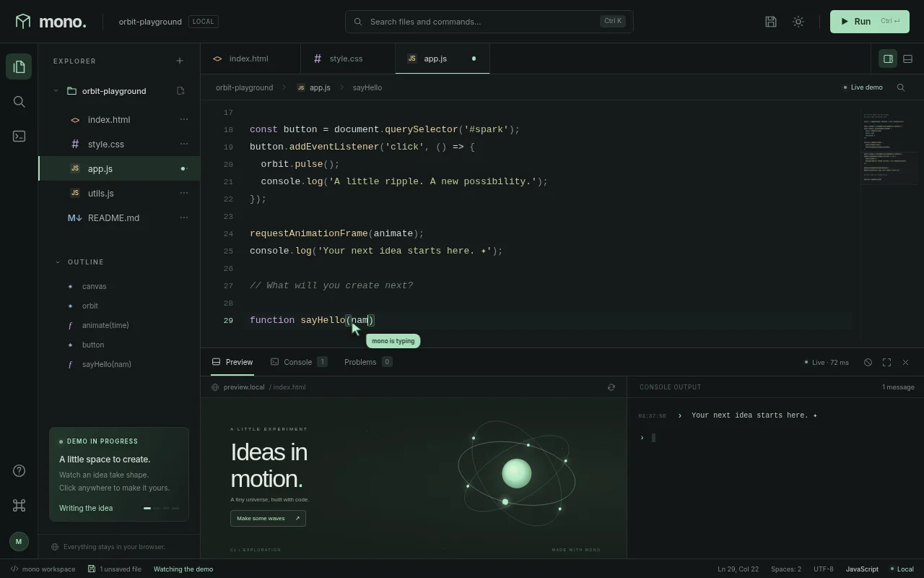
Task: Open the more options menu for README.md
Action: (184, 218)
